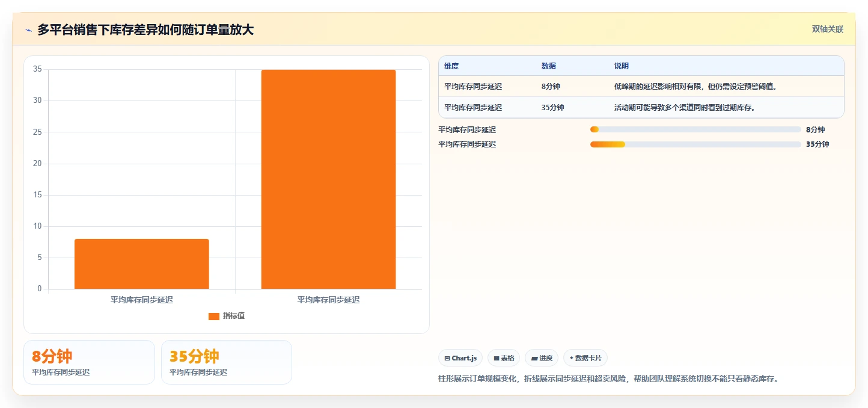The image size is (868, 408).
Task: Click the 8分钟 cell in the table
Action: (551, 87)
